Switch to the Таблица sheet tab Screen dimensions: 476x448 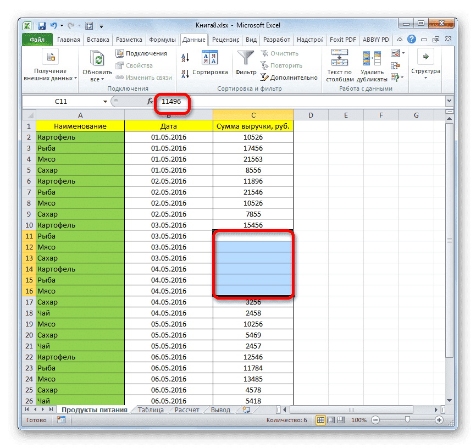tap(151, 410)
